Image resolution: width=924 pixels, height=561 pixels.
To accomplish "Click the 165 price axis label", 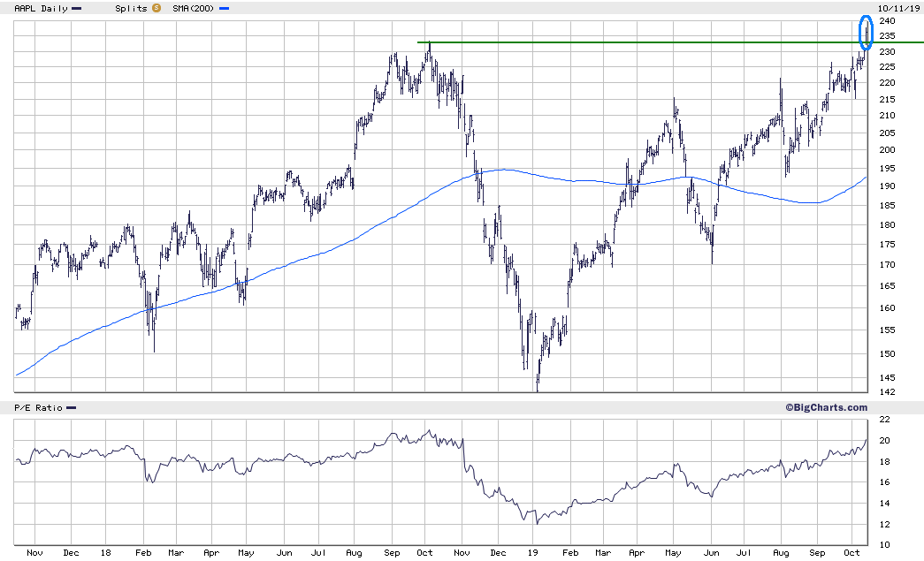I will [x=887, y=286].
